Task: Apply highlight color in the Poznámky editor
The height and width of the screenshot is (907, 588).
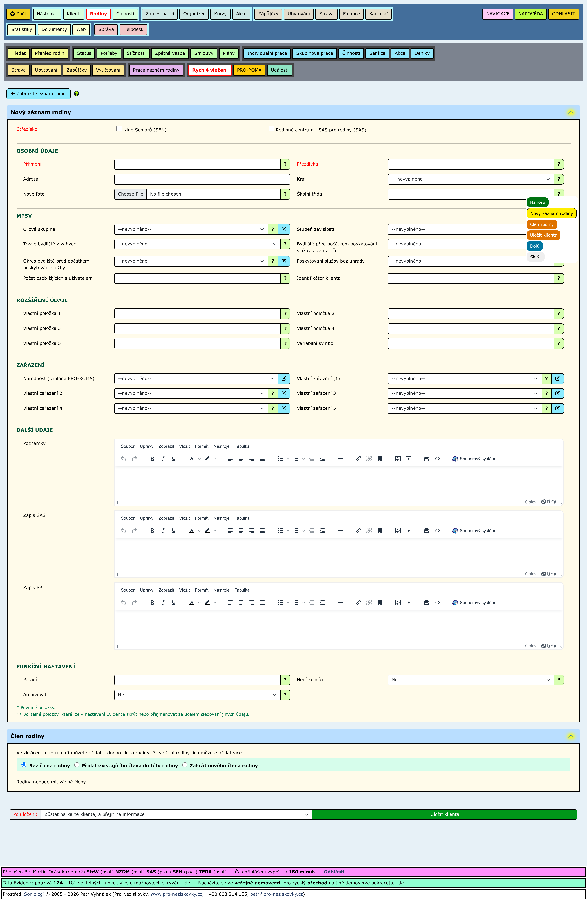Action: click(x=207, y=459)
